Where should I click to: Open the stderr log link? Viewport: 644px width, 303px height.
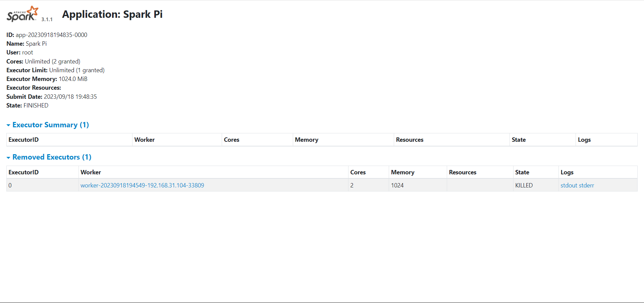pyautogui.click(x=586, y=185)
